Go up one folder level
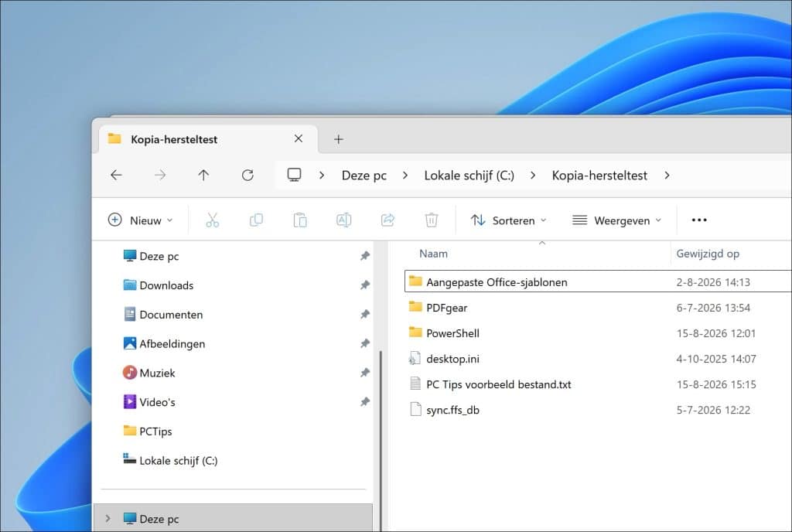This screenshot has width=792, height=532. (x=203, y=176)
